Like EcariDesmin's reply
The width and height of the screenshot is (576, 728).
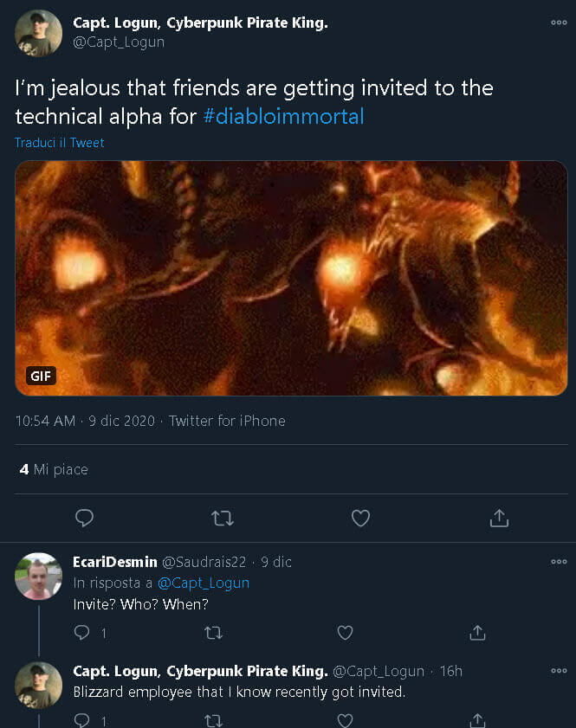345,633
